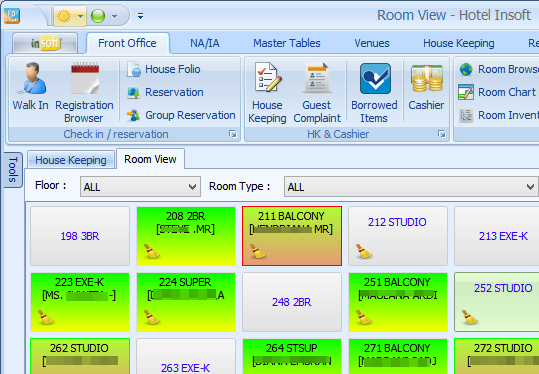Select room 262 STUDIO tile
Image resolution: width=539 pixels, height=374 pixels.
click(80, 356)
